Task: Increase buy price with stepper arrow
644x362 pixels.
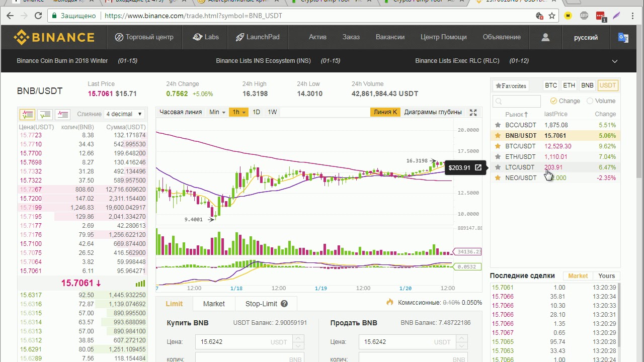Action: tap(298, 338)
